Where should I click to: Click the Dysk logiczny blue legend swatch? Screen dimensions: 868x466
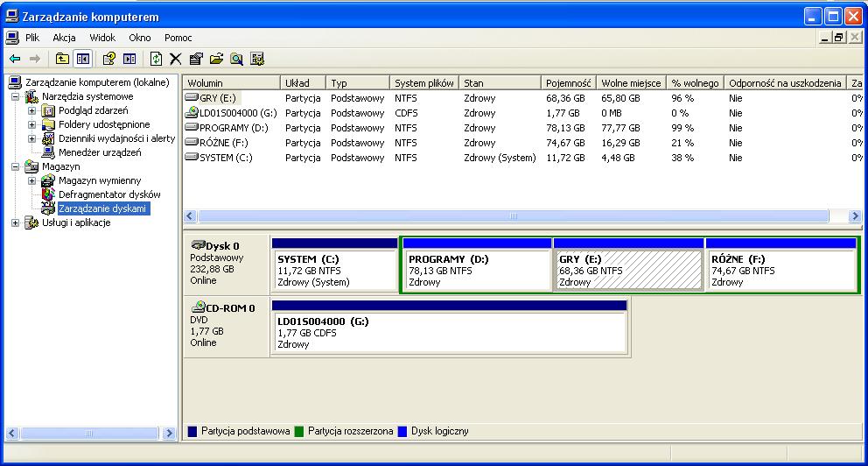[402, 431]
